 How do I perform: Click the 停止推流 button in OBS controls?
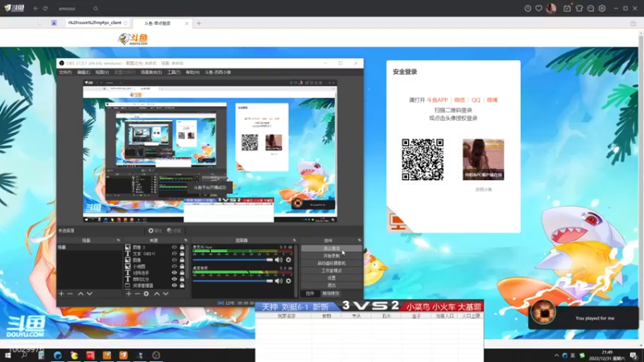(332, 249)
